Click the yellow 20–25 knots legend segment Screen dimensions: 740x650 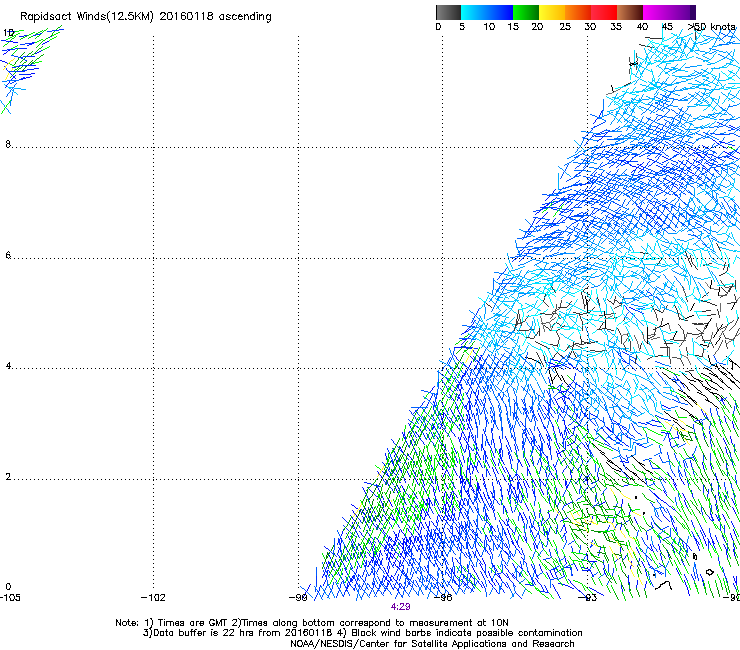coord(552,12)
